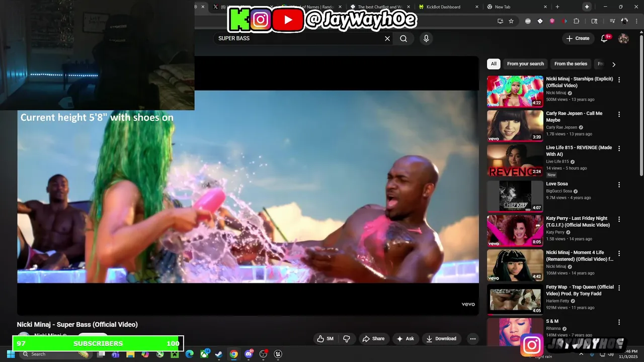Open the Windows Start menu
Screen dimensions: 644x362
[x=11, y=354]
